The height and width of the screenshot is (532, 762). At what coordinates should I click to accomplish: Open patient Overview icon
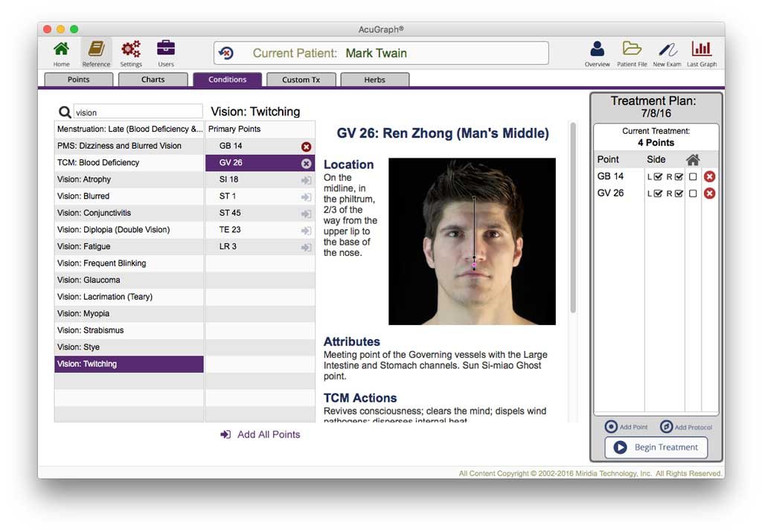(598, 49)
